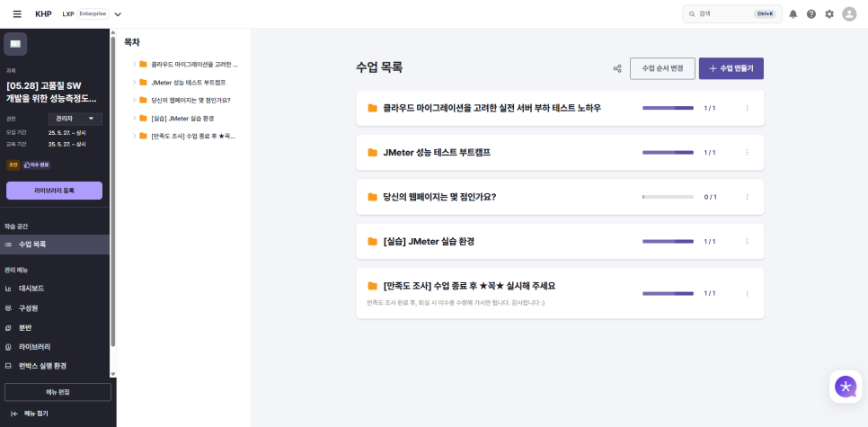Click the course book icon in sidebar
The width and height of the screenshot is (868, 427).
pyautogui.click(x=15, y=44)
